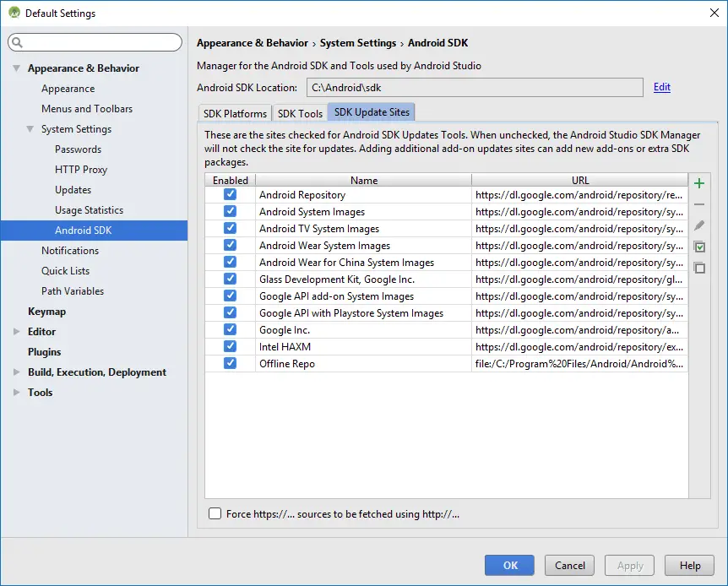Select Google API with Playstore System Images name

[363, 313]
